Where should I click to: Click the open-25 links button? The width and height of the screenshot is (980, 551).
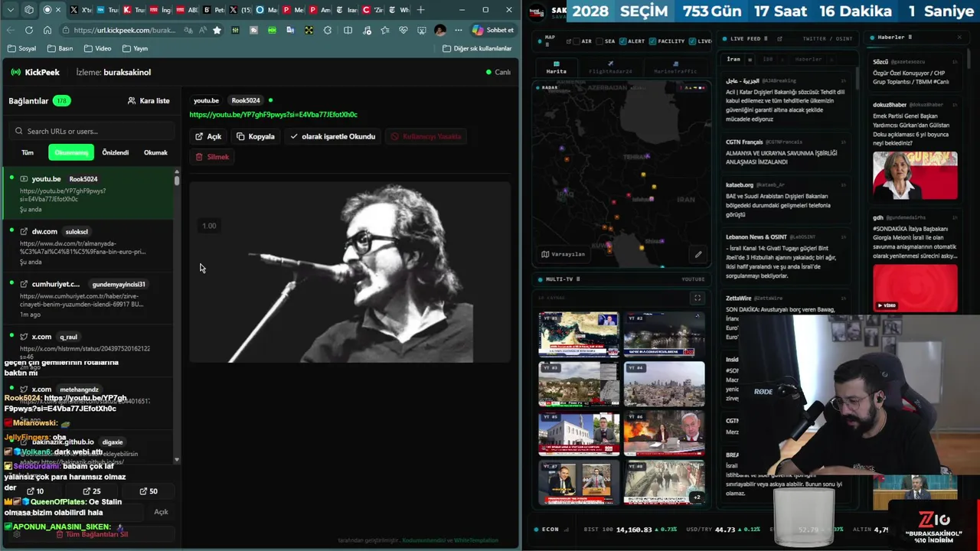coord(91,491)
